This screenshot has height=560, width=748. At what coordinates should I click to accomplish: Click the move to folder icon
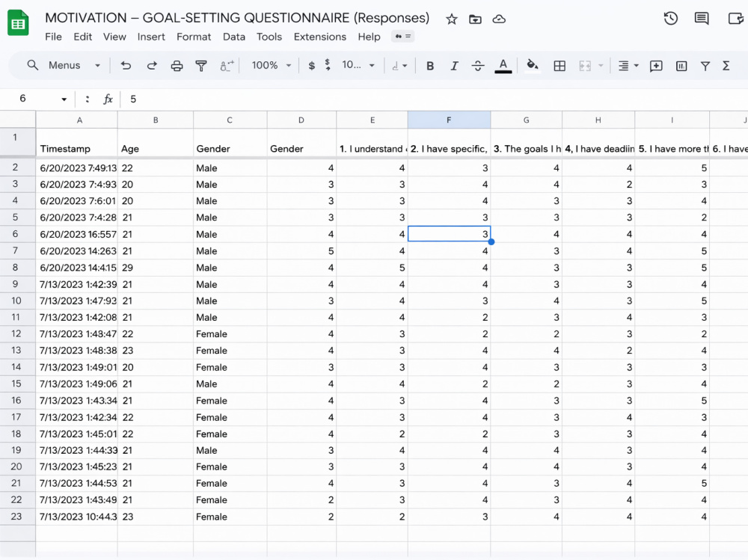(475, 19)
